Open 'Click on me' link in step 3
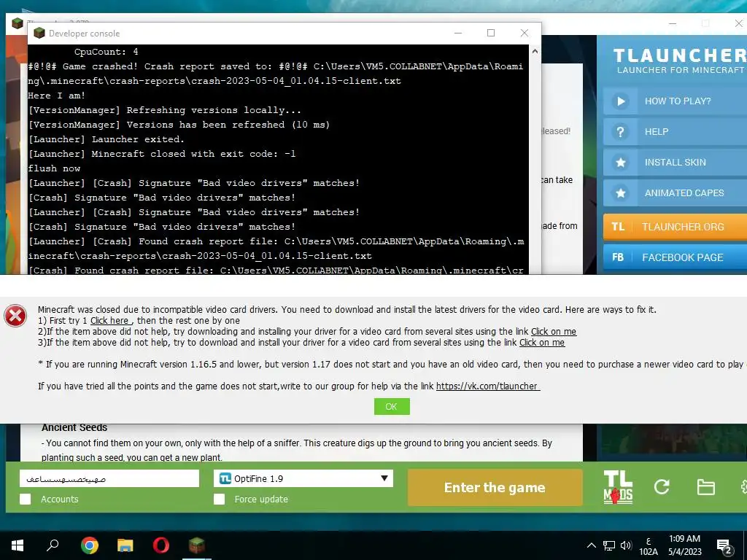747x560 pixels. [x=542, y=343]
